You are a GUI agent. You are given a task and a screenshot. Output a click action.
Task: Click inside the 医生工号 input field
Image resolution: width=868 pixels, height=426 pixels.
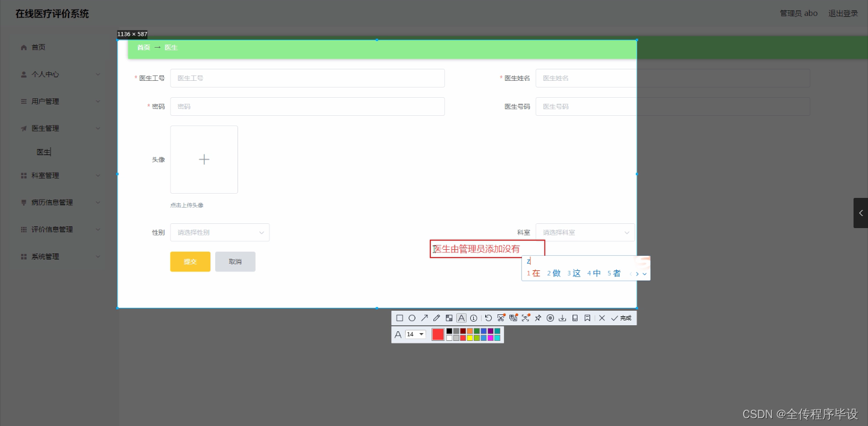307,78
